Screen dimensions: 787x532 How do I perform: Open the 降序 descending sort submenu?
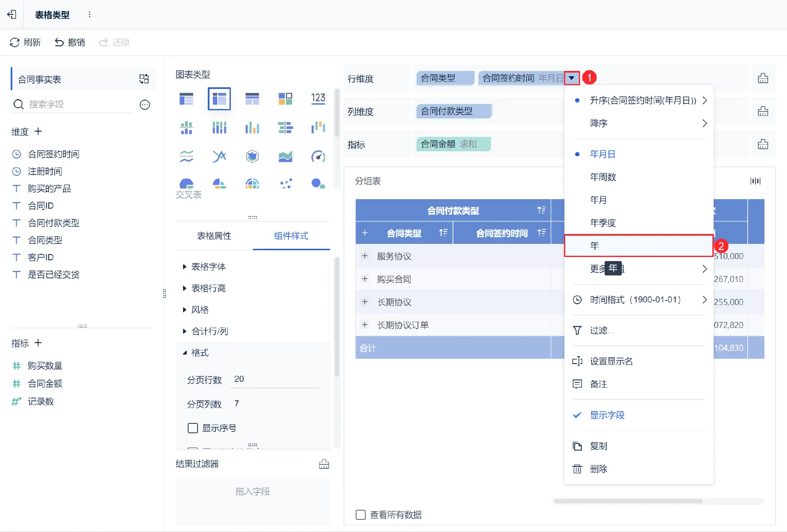pos(639,123)
